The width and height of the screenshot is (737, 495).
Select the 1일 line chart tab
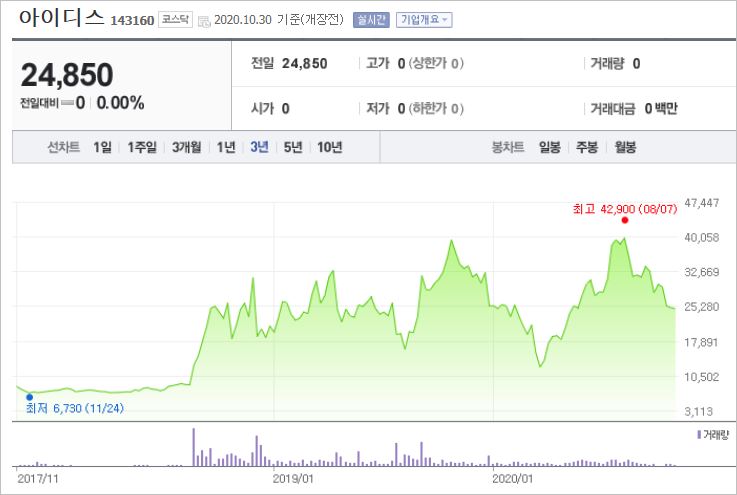coord(102,147)
